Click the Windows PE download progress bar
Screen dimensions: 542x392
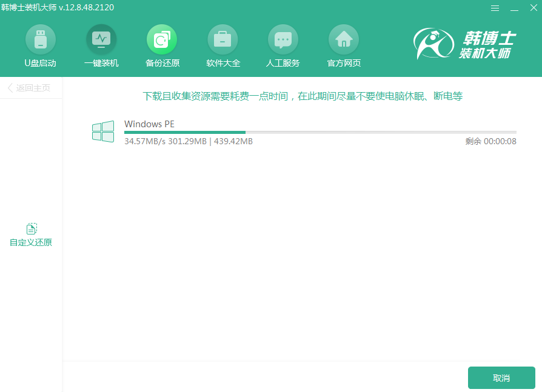(320, 132)
